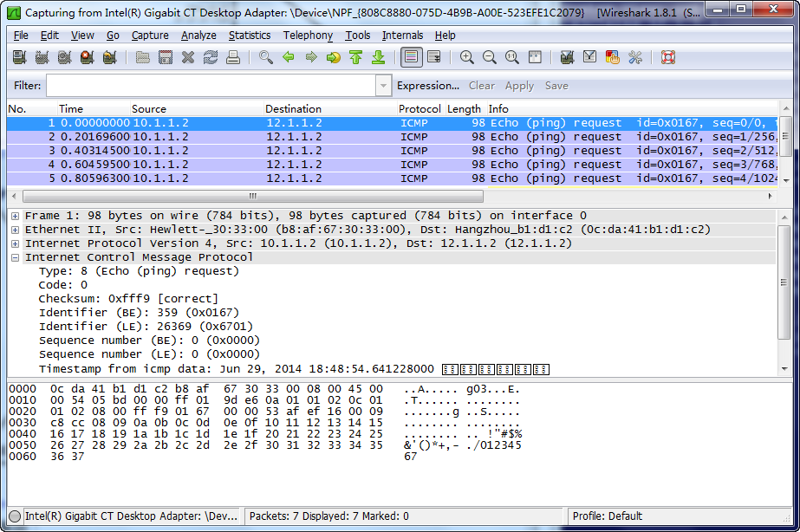This screenshot has width=800, height=532.
Task: Select packet number 2 in list
Action: pos(393,137)
